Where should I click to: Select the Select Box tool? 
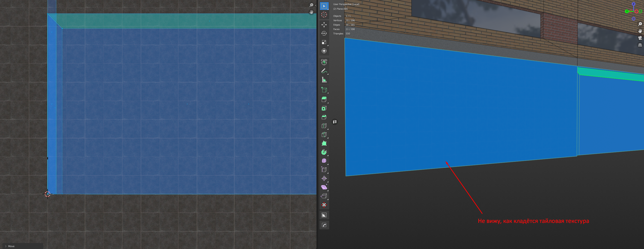point(324,6)
